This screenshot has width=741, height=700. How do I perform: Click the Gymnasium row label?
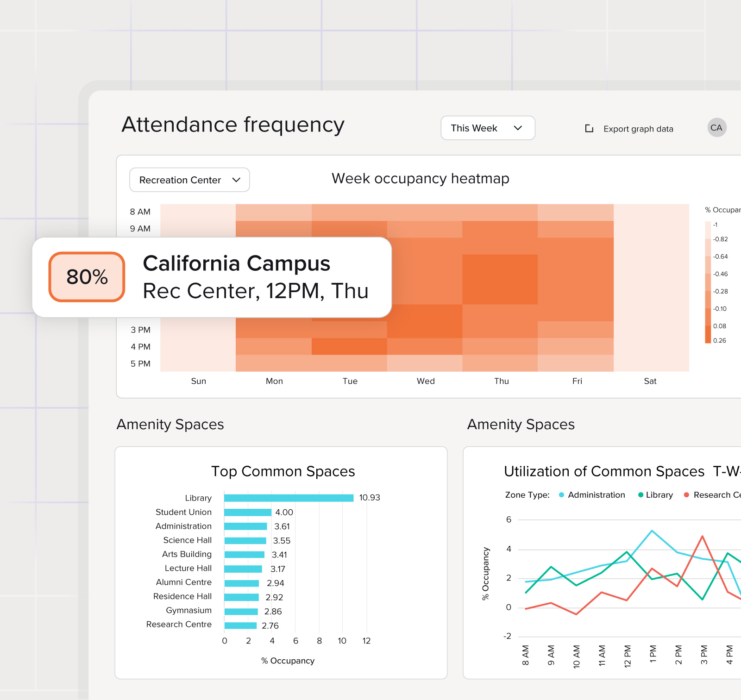(x=188, y=610)
